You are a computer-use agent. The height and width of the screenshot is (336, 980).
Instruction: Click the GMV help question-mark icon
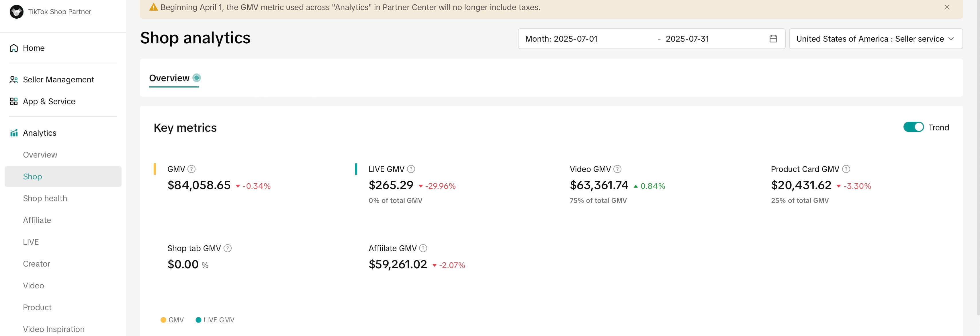(191, 169)
